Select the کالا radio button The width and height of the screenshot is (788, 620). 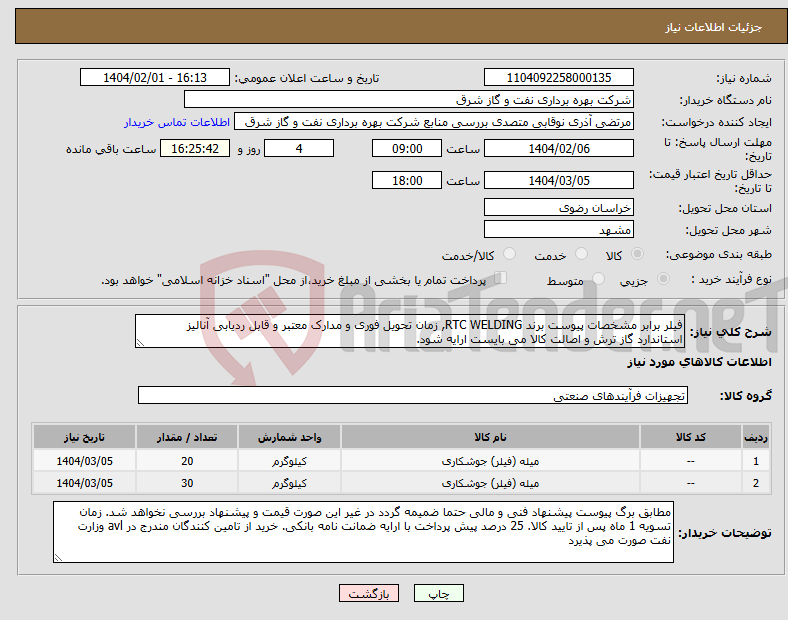click(x=637, y=254)
